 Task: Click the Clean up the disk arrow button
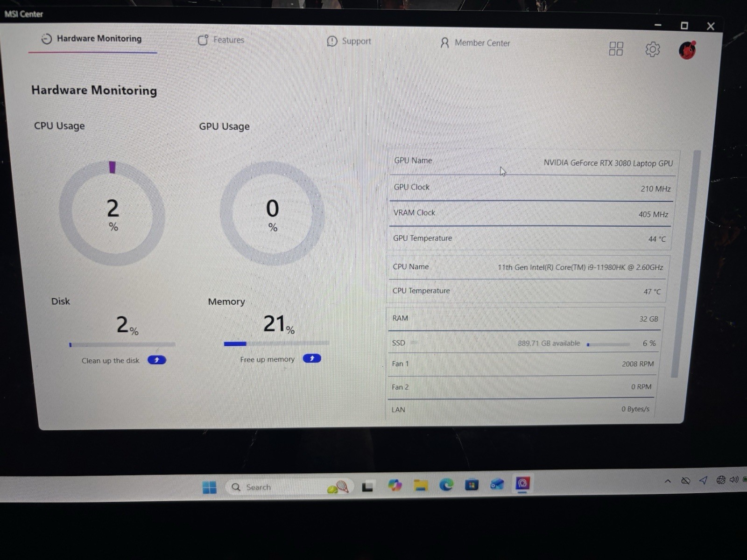(x=157, y=360)
